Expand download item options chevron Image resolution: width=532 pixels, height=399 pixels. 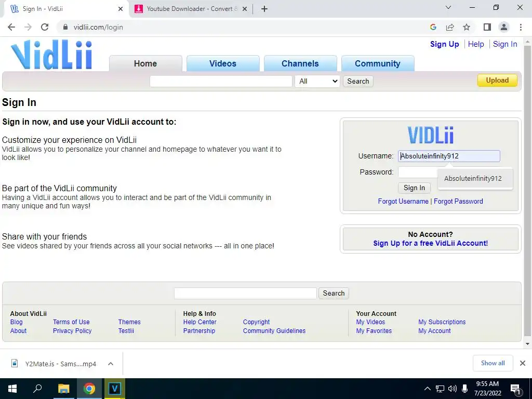[110, 364]
